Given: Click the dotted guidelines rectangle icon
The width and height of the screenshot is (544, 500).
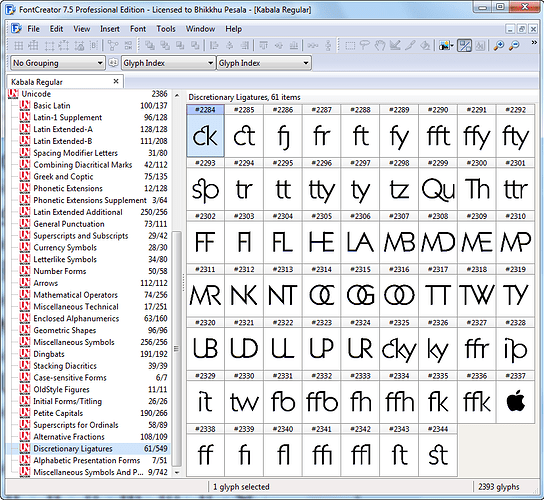Looking at the screenshot, I should [49, 45].
